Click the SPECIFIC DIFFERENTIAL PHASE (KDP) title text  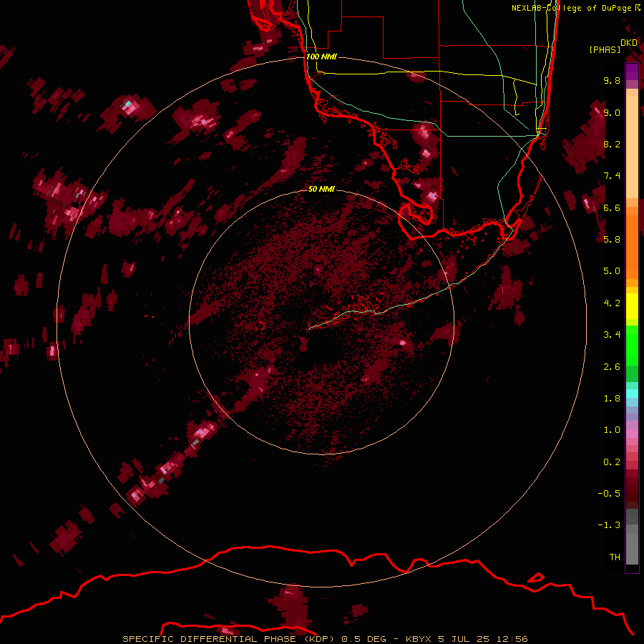pyautogui.click(x=230, y=639)
